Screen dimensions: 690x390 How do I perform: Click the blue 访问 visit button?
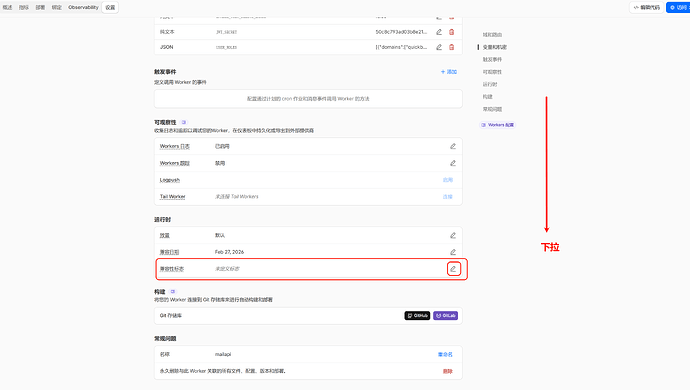pos(678,7)
